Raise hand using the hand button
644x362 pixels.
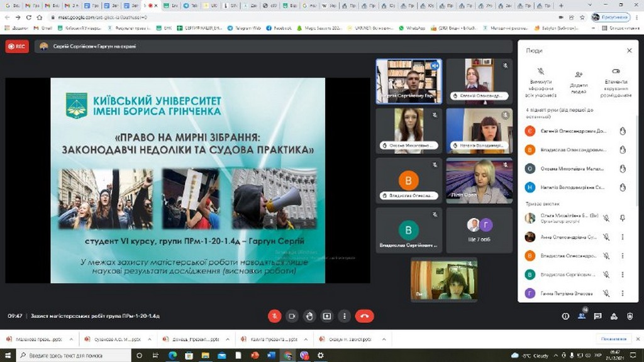pyautogui.click(x=309, y=316)
